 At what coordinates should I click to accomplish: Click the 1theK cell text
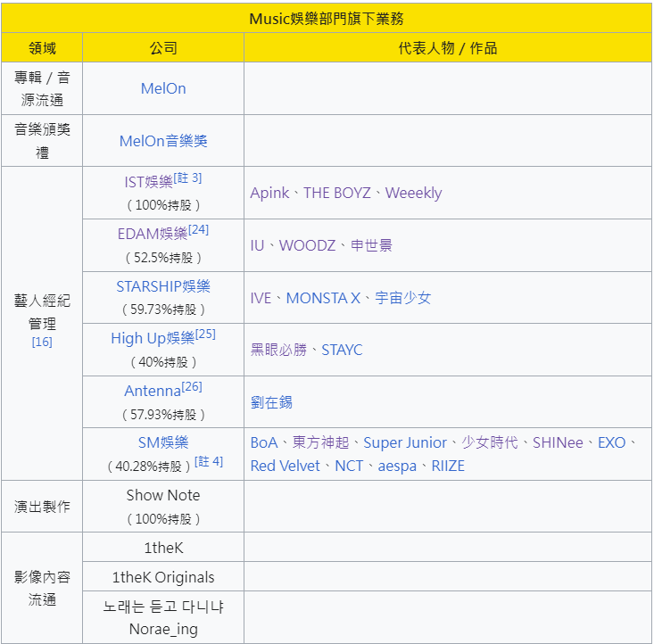(x=163, y=548)
